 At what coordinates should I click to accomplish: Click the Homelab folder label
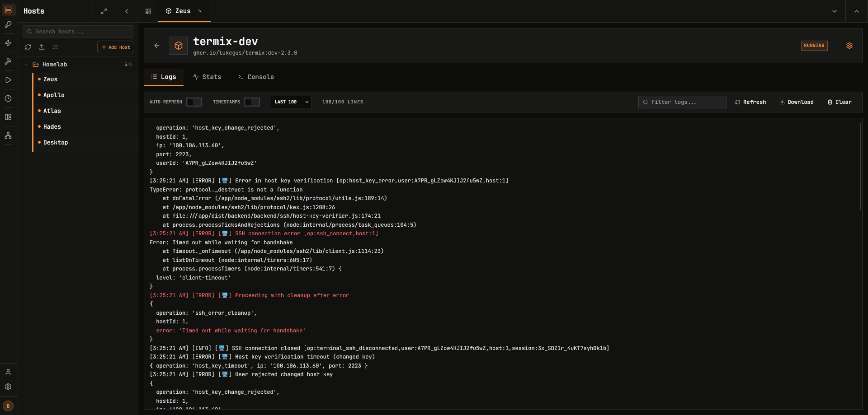click(x=55, y=65)
